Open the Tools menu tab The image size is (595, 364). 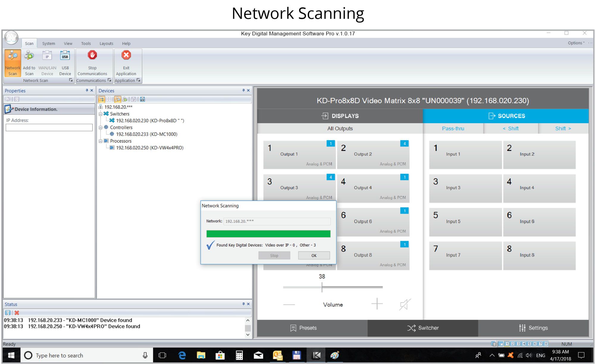coord(86,43)
